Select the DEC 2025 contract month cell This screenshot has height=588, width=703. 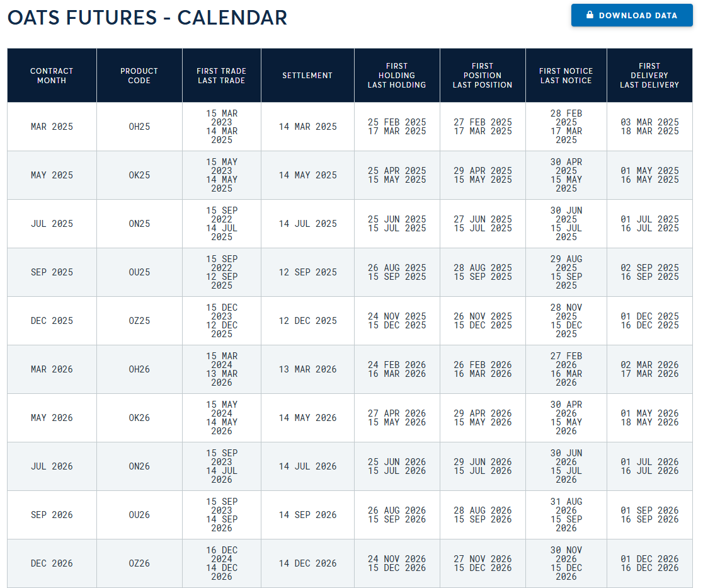(52, 321)
